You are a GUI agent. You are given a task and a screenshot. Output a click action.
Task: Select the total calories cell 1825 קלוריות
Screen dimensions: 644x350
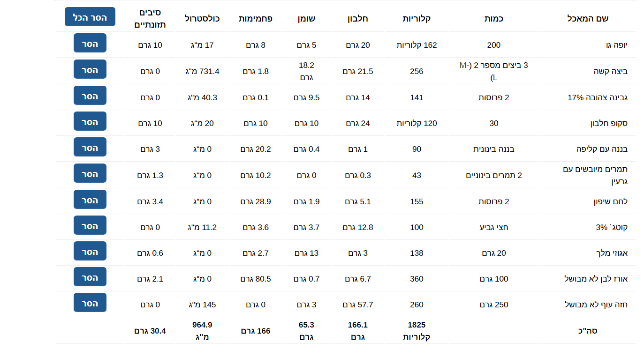417,331
